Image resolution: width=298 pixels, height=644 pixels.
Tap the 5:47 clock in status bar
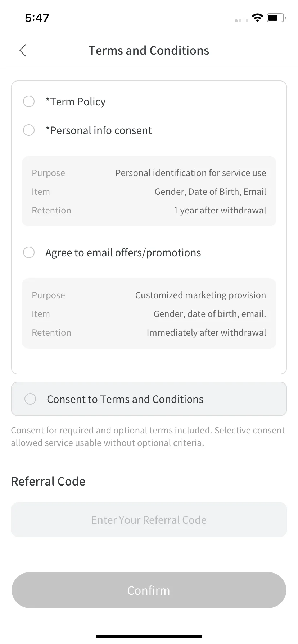coord(37,18)
